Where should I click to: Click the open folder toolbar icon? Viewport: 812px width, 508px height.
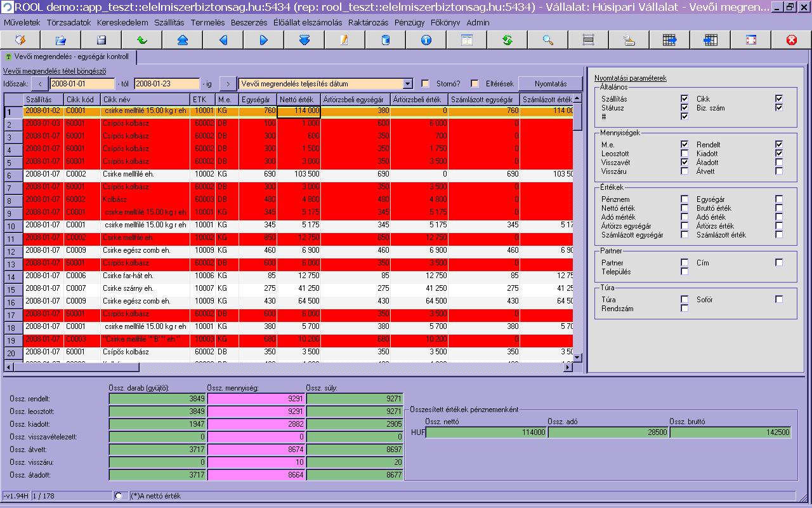click(61, 40)
